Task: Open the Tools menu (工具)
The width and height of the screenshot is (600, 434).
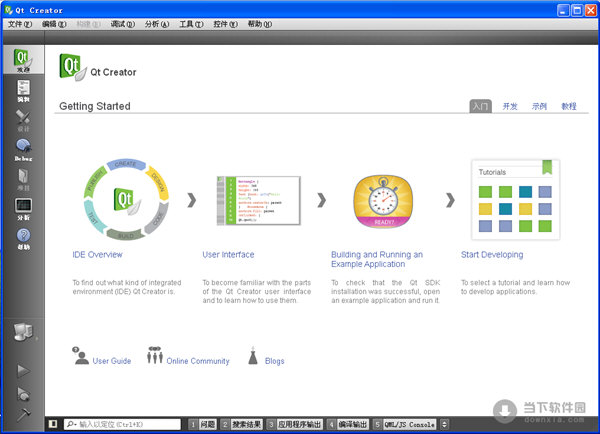Action: point(191,24)
